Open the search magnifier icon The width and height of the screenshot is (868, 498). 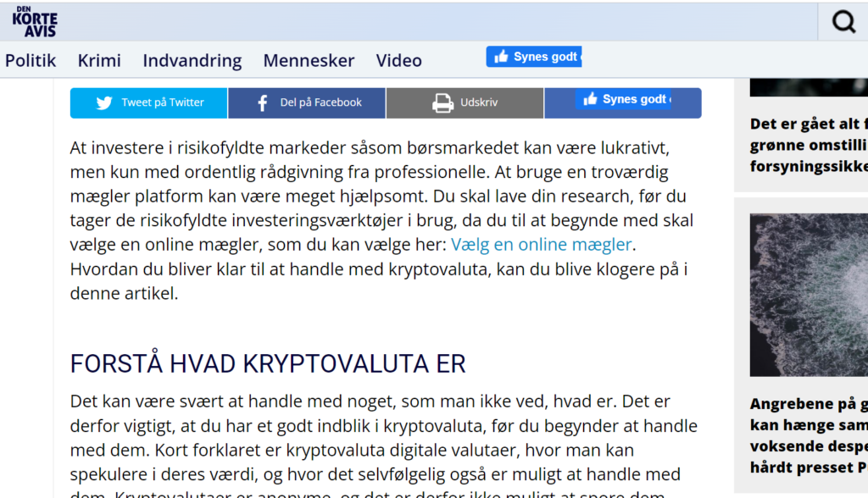click(x=843, y=22)
